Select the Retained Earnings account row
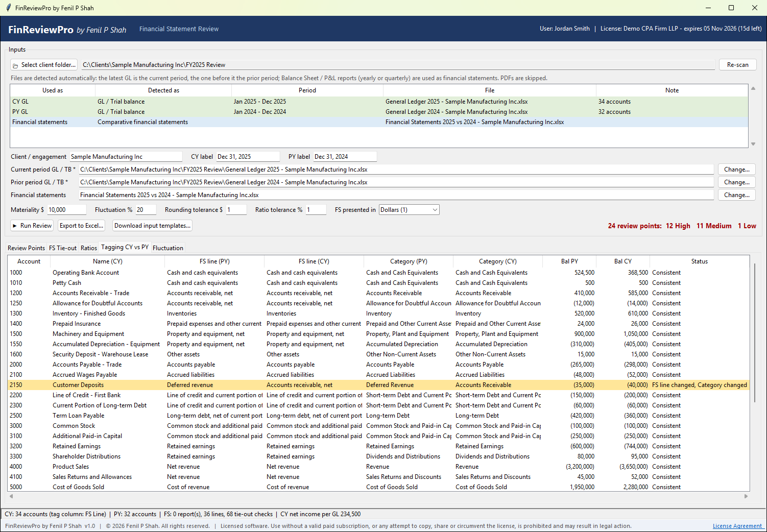The width and height of the screenshot is (767, 532). tap(378, 446)
